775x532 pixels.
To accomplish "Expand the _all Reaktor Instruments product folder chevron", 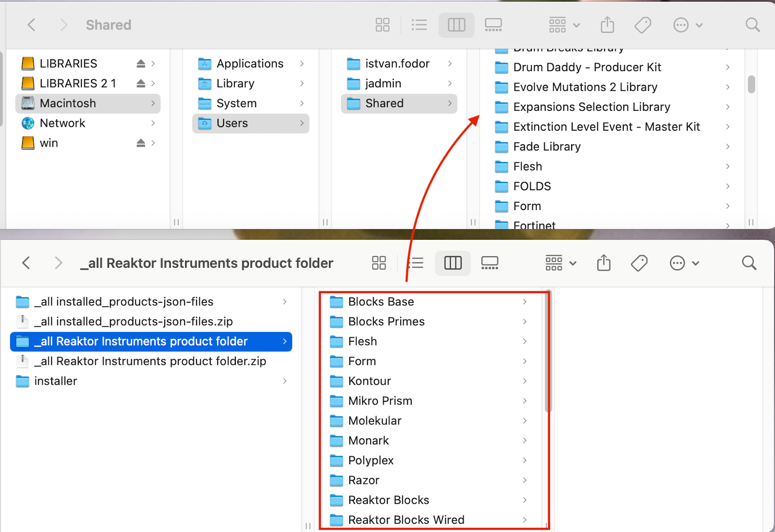I will (x=285, y=342).
